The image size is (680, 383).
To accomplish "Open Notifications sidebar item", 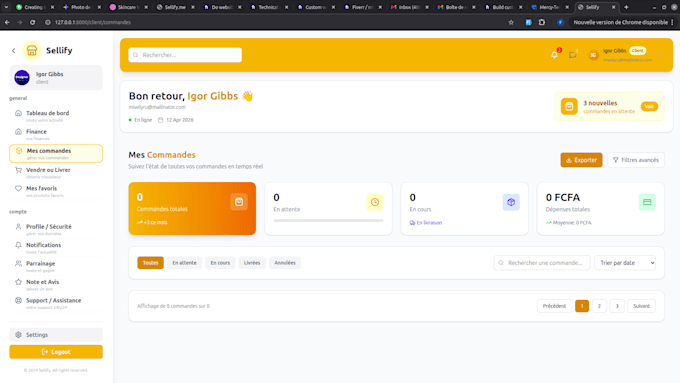I will (56, 248).
